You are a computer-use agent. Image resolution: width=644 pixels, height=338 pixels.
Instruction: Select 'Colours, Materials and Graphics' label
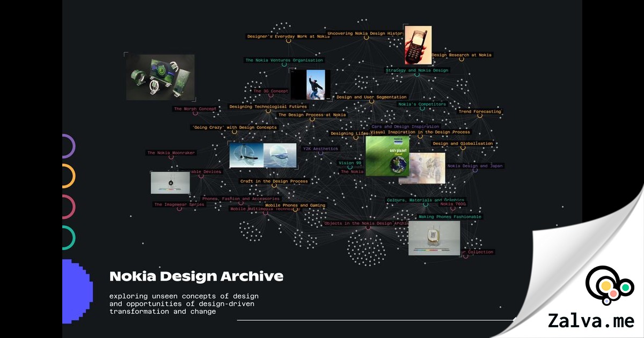pyautogui.click(x=426, y=200)
